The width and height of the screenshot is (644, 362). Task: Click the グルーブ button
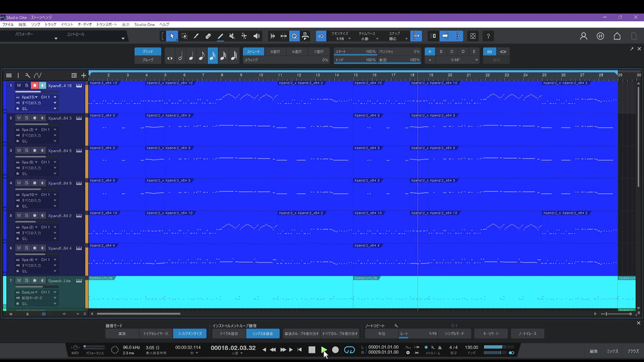click(148, 60)
